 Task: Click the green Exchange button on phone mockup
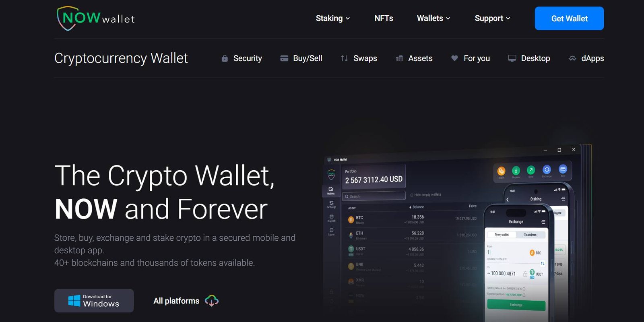516,305
